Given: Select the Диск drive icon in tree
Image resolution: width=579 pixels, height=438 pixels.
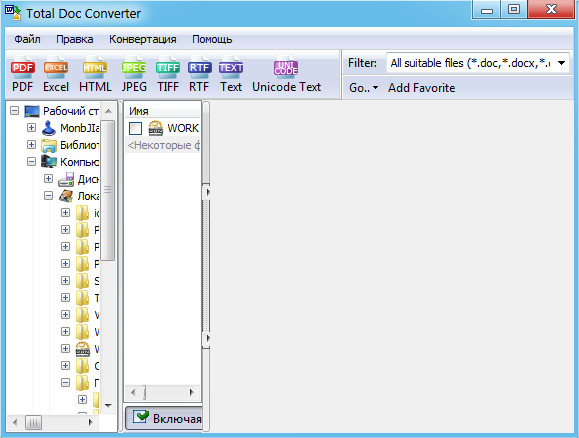Looking at the screenshot, I should (66, 179).
